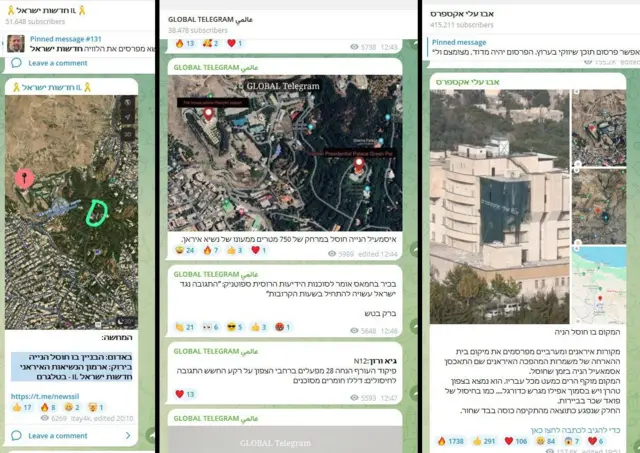Click Leave a comment under pinned message
Screen dimensions: 640x453
pyautogui.click(x=58, y=63)
